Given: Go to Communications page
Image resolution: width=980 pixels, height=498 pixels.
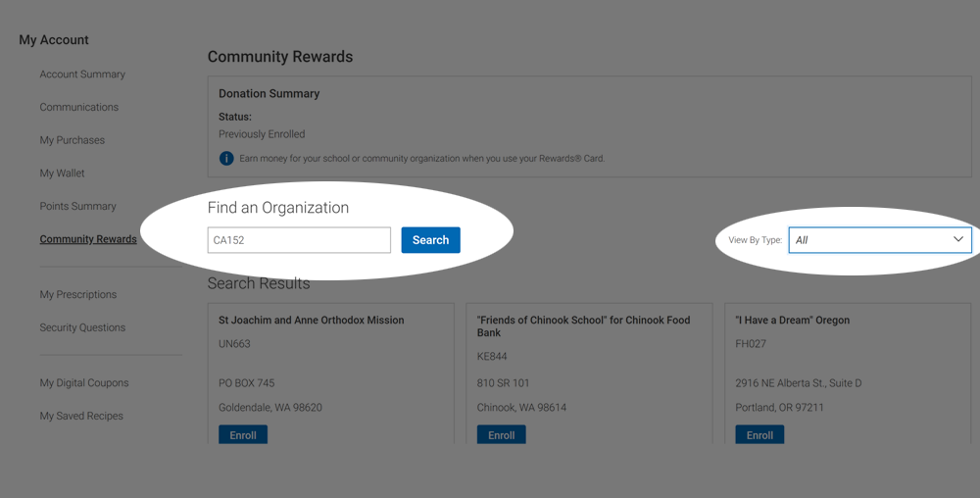Looking at the screenshot, I should [x=78, y=107].
